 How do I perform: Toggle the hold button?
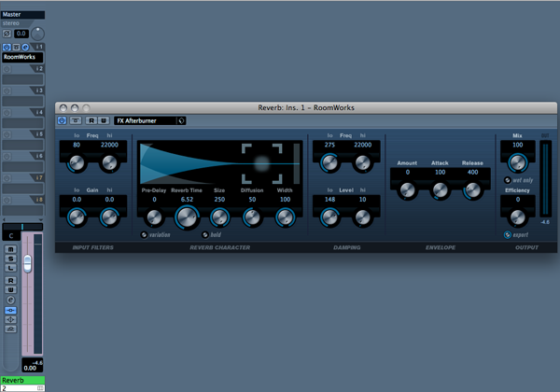pos(205,234)
